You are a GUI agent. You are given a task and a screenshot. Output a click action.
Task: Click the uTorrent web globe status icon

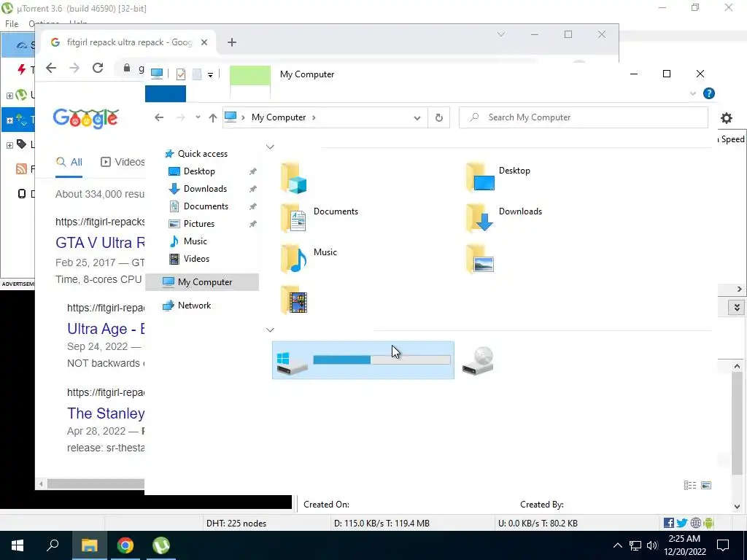pyautogui.click(x=695, y=523)
